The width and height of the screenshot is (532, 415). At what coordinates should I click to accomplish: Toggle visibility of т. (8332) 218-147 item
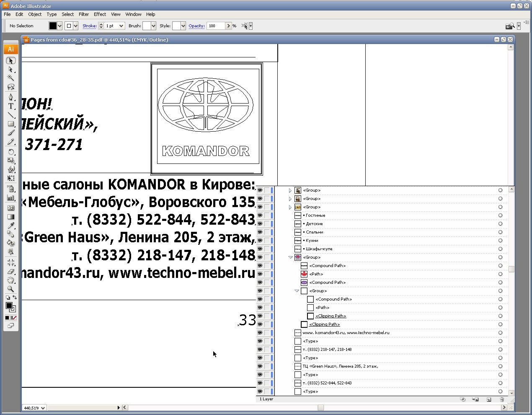[x=260, y=350]
